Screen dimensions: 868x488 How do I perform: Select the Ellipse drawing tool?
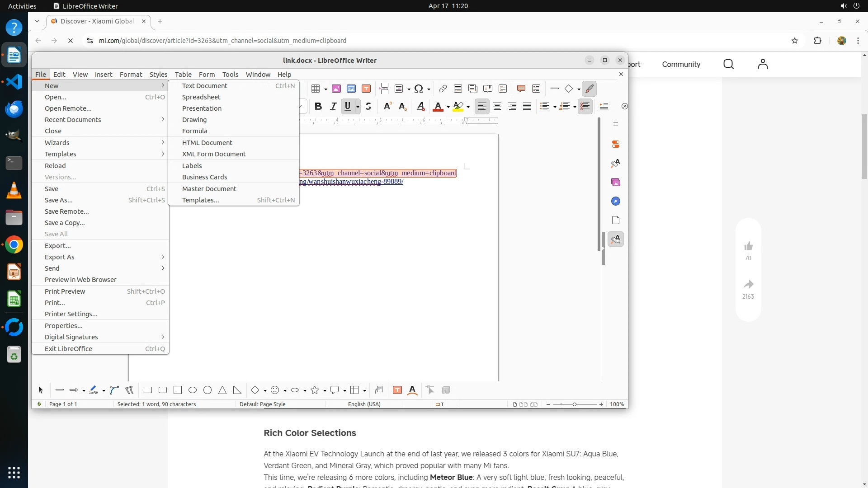[193, 390]
